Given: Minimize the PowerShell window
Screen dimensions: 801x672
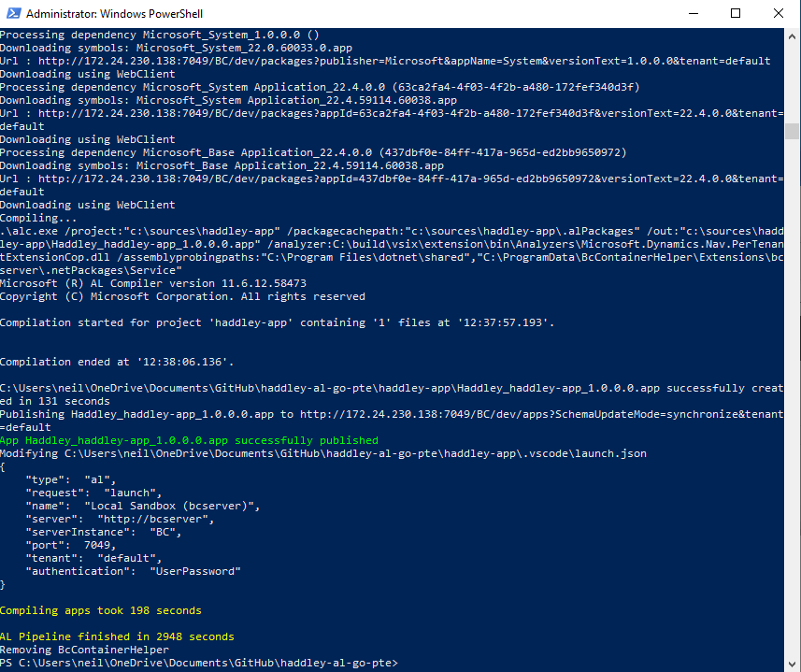Looking at the screenshot, I should (x=694, y=13).
